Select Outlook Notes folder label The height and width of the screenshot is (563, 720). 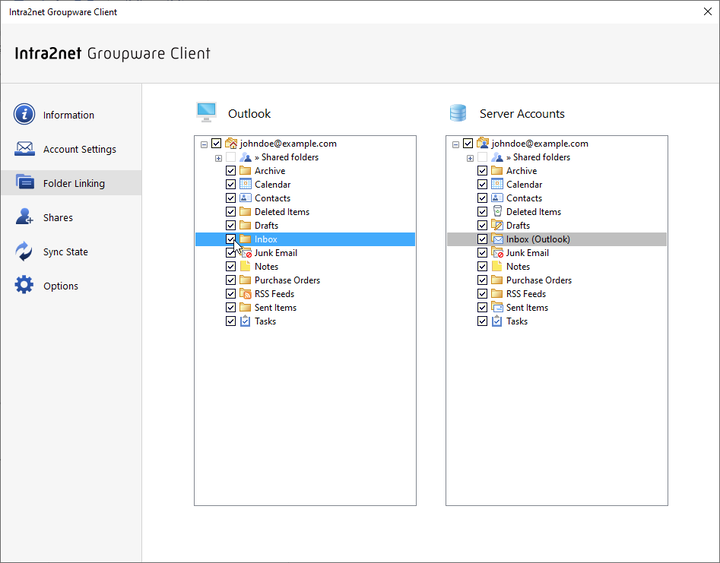[266, 266]
